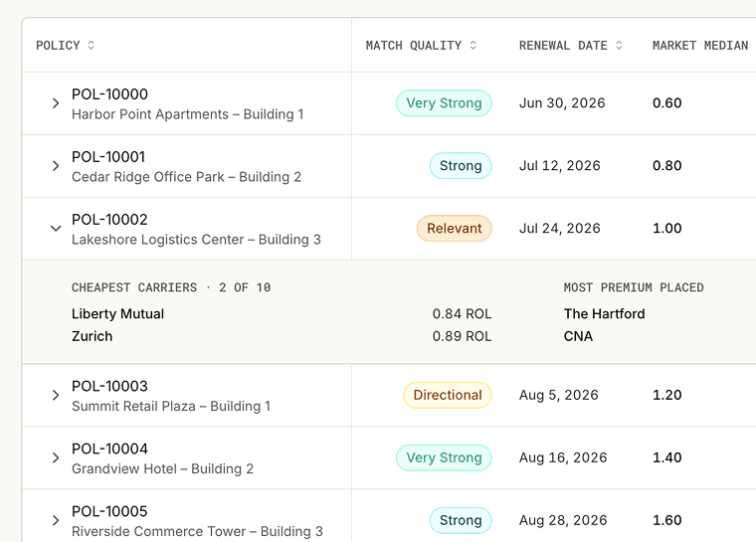The image size is (756, 542).
Task: Click the 1.00 market median value
Action: click(667, 229)
